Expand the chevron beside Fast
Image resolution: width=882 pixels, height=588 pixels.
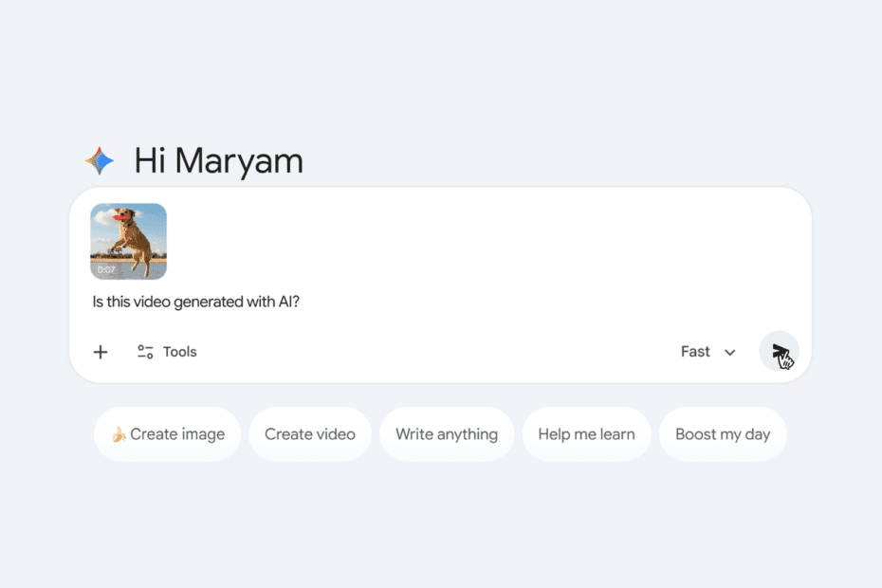coord(730,353)
